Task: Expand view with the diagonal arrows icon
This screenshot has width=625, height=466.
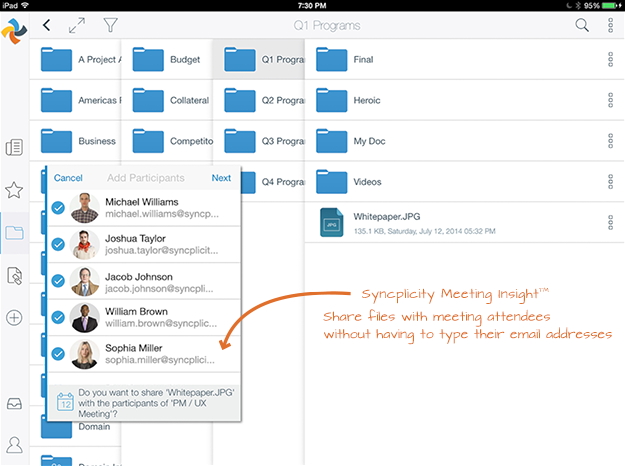Action: coord(77,26)
